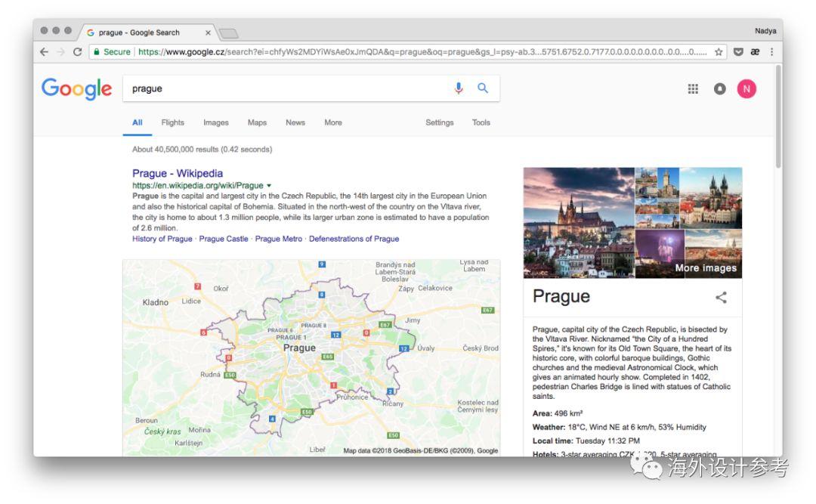Open the Prague Metro link
Image resolution: width=816 pixels, height=504 pixels.
pyautogui.click(x=278, y=239)
